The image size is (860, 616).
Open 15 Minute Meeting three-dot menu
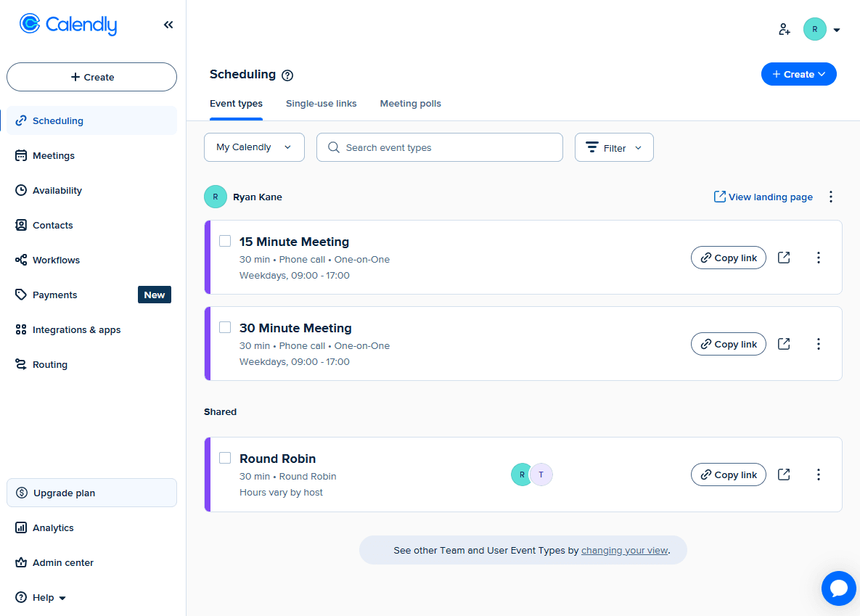tap(819, 258)
